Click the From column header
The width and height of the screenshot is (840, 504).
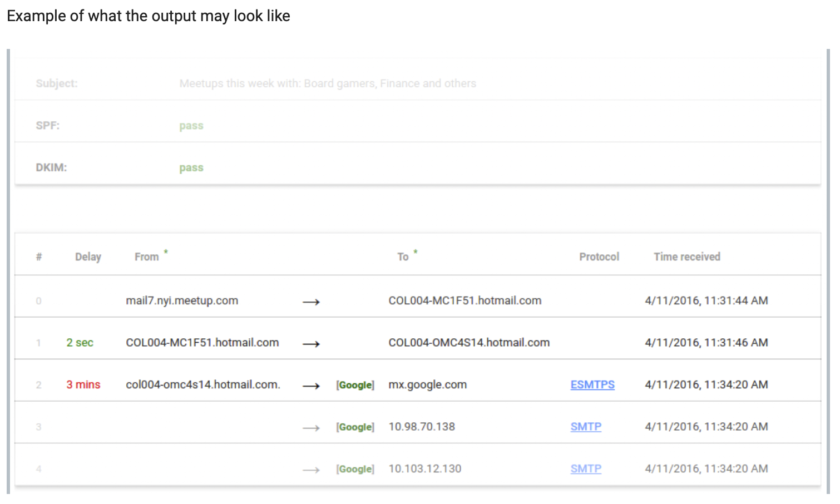pyautogui.click(x=147, y=257)
